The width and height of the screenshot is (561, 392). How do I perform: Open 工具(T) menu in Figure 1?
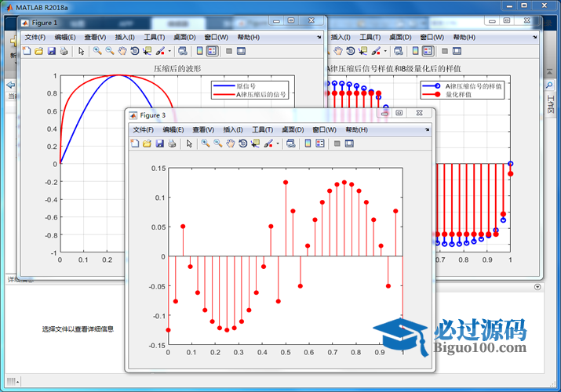click(155, 37)
